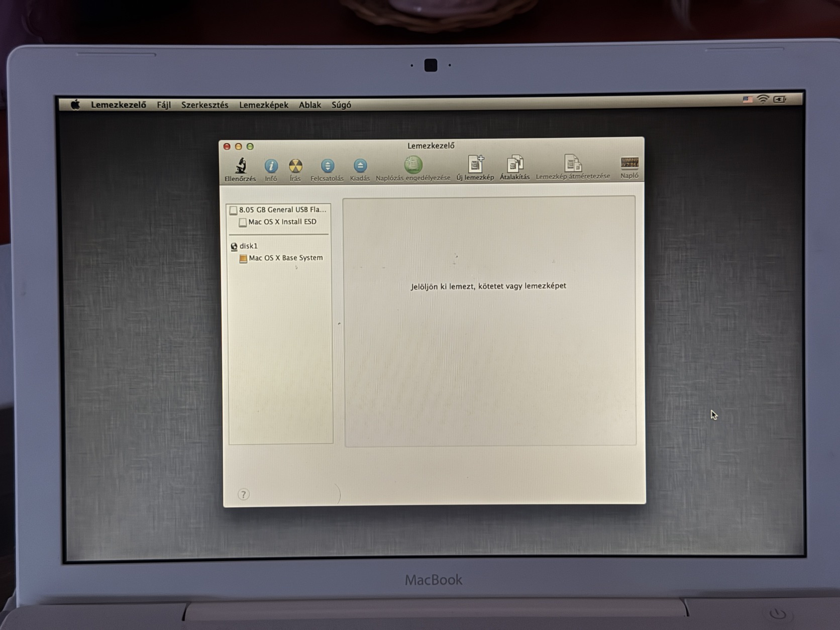Image resolution: width=840 pixels, height=630 pixels.
Task: Select the 8.05 GB General USB Flash disk
Action: pyautogui.click(x=279, y=209)
